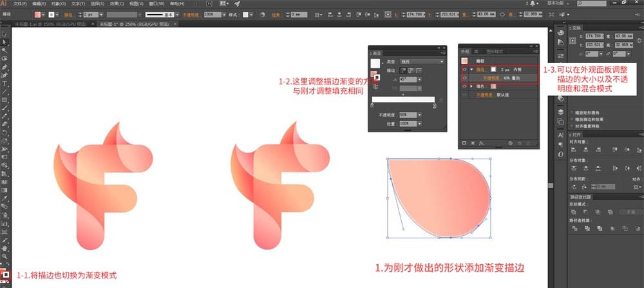
Task: Click 描边 link in Appearance panel
Action: point(480,70)
